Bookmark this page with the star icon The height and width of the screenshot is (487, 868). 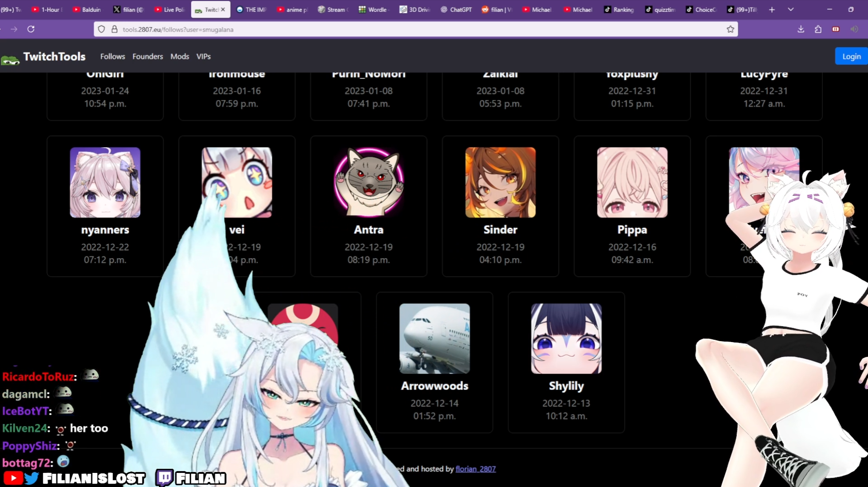(x=730, y=29)
